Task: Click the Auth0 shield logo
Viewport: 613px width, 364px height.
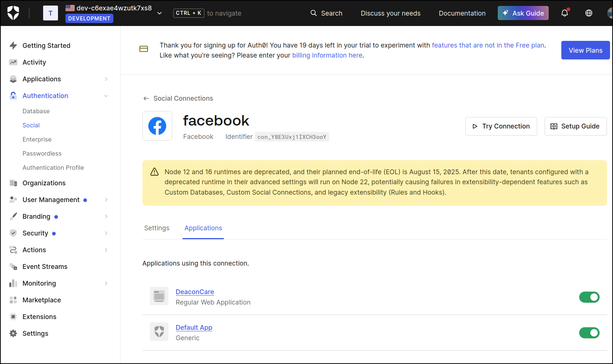Action: (x=13, y=13)
